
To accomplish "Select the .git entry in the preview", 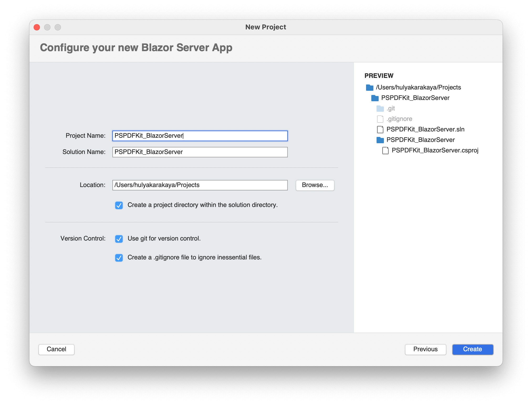I will [x=391, y=108].
